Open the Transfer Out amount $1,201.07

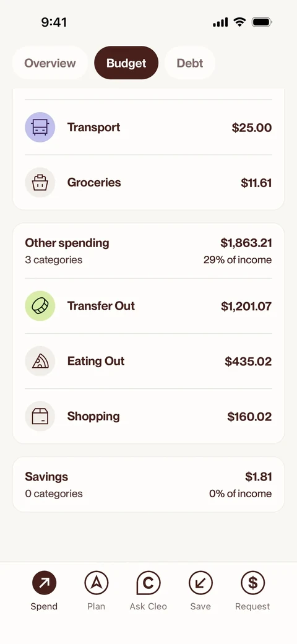point(246,307)
